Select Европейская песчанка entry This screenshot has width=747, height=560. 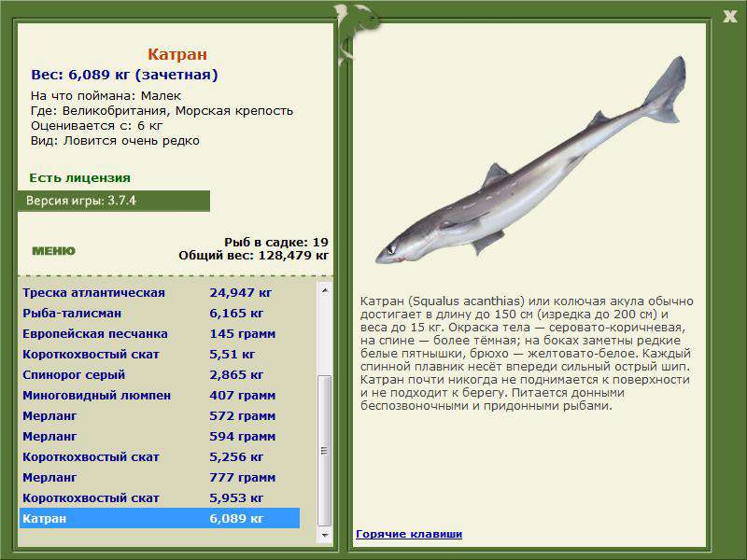(x=160, y=333)
